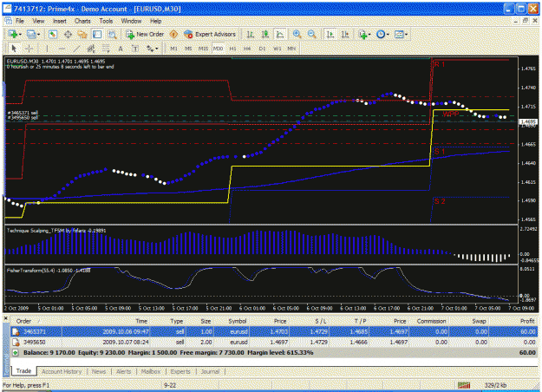
Task: Open the Insert menu
Action: click(x=60, y=21)
